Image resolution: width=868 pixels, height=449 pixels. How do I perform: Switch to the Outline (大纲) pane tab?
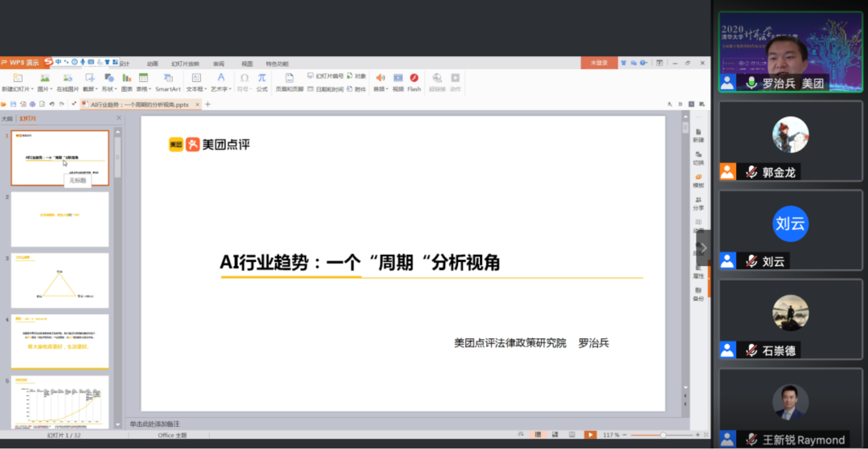pos(7,119)
